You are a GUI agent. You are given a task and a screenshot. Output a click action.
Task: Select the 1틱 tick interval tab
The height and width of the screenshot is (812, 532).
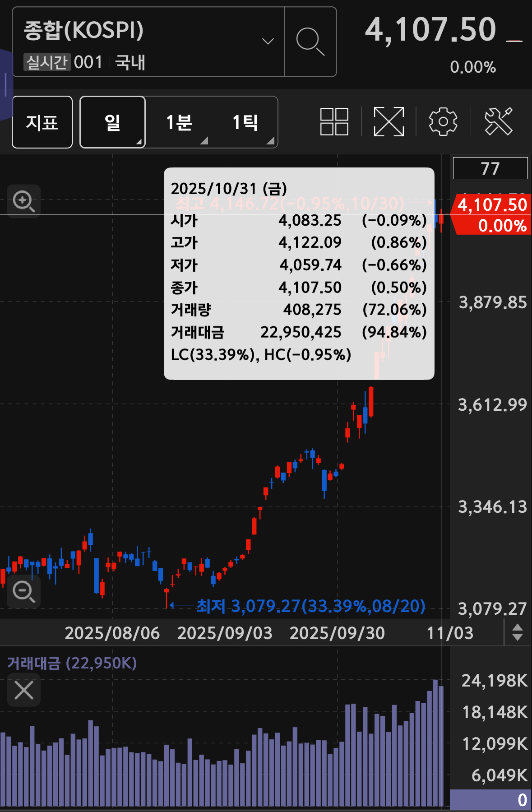tap(245, 122)
